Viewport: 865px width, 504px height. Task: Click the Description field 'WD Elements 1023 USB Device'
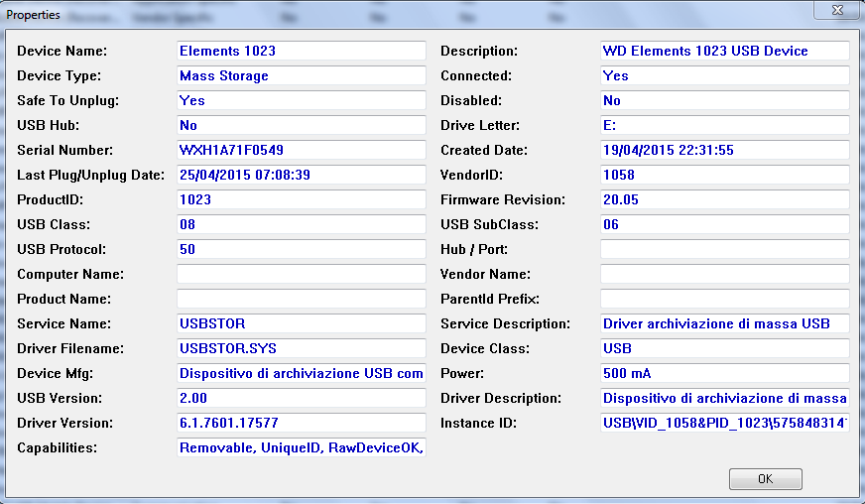[x=725, y=51]
